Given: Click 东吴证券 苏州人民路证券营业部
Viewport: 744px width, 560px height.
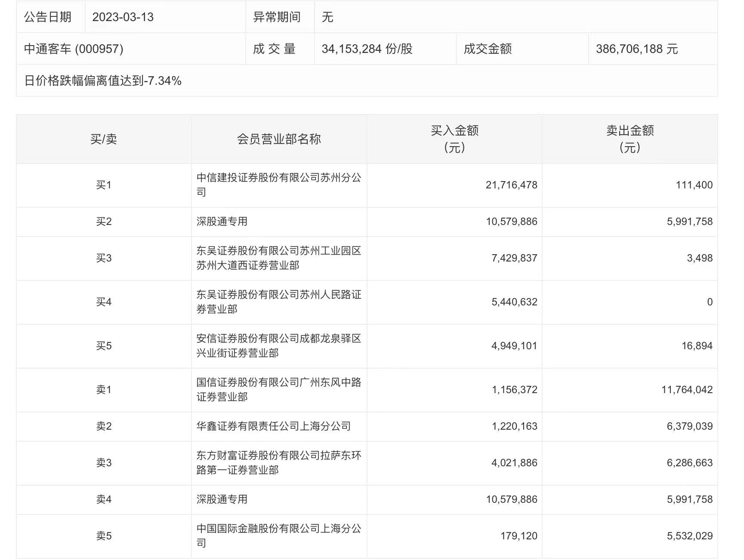Looking at the screenshot, I should [279, 302].
